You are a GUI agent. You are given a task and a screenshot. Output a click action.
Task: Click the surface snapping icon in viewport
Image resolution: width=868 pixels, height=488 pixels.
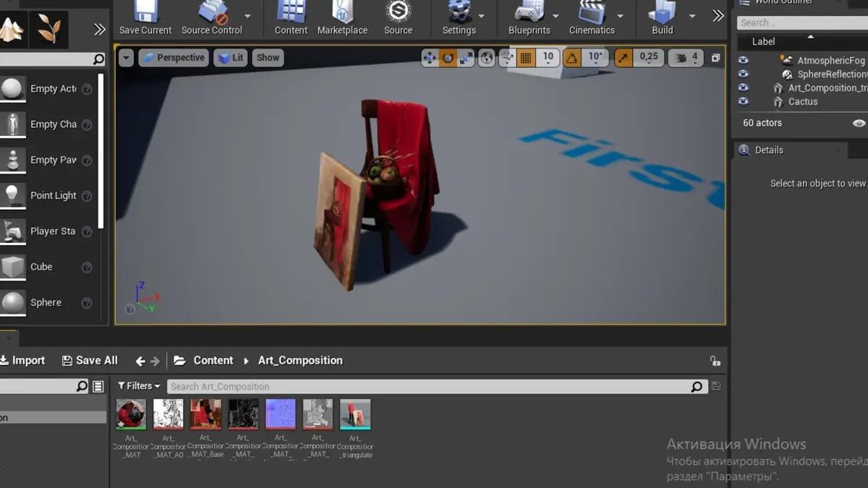507,58
